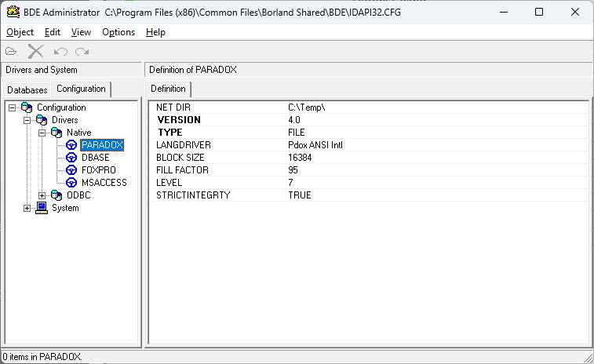The width and height of the screenshot is (594, 364).
Task: Click the Delete X toolbar icon
Action: tap(35, 51)
